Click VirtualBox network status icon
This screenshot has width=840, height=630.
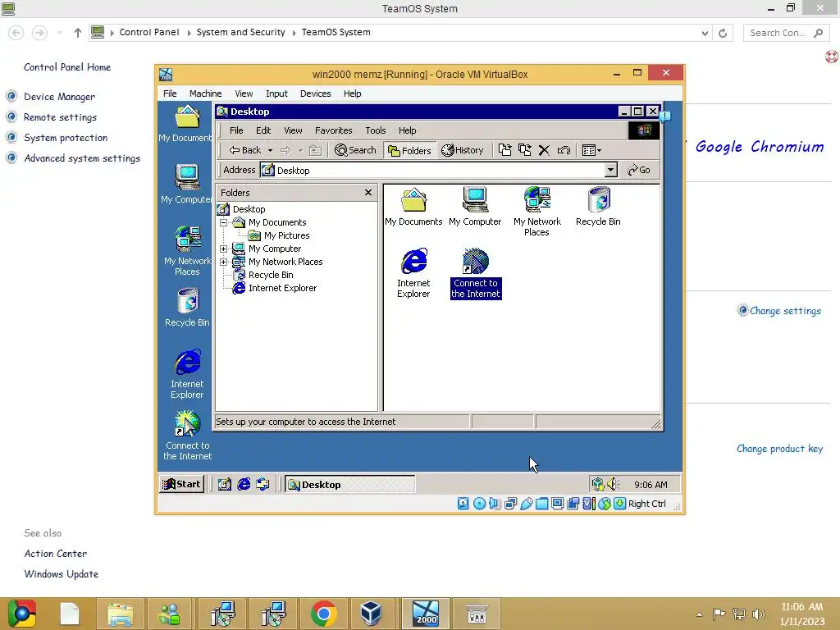click(x=510, y=504)
